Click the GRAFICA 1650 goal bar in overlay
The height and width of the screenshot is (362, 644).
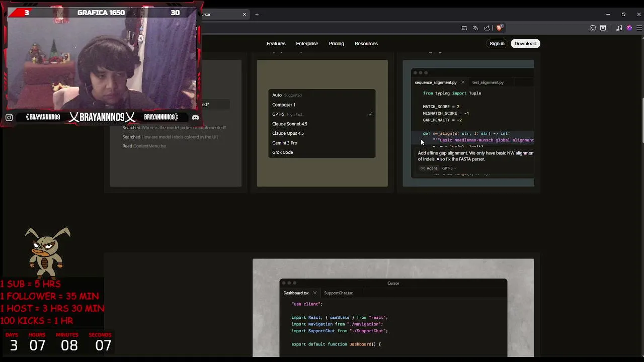[101, 13]
